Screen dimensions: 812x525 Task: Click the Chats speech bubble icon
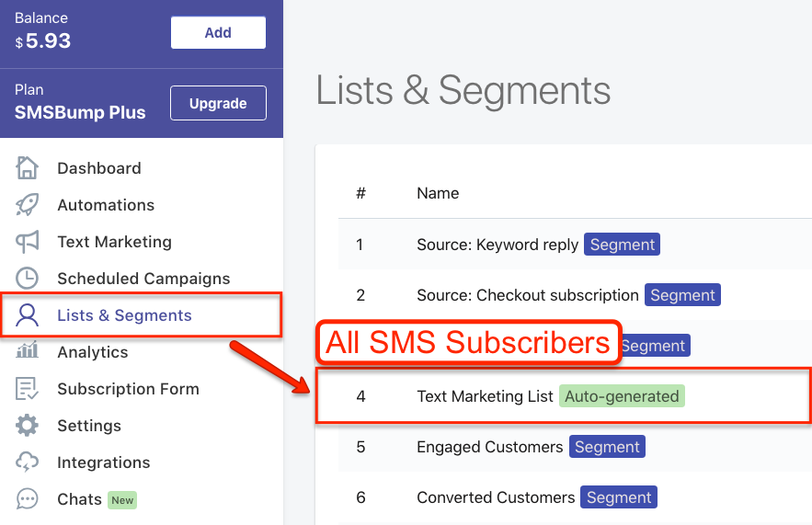coord(27,499)
